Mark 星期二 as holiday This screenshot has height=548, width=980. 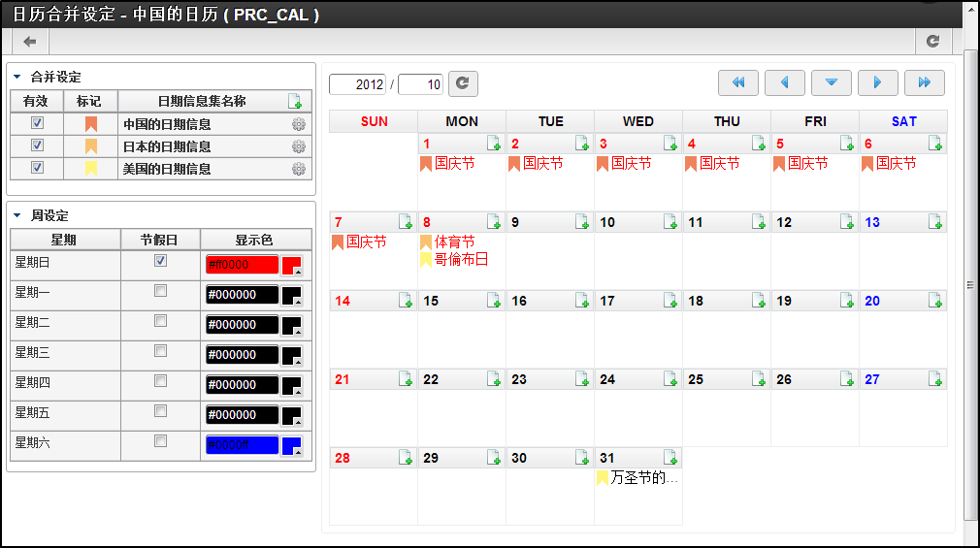point(161,320)
